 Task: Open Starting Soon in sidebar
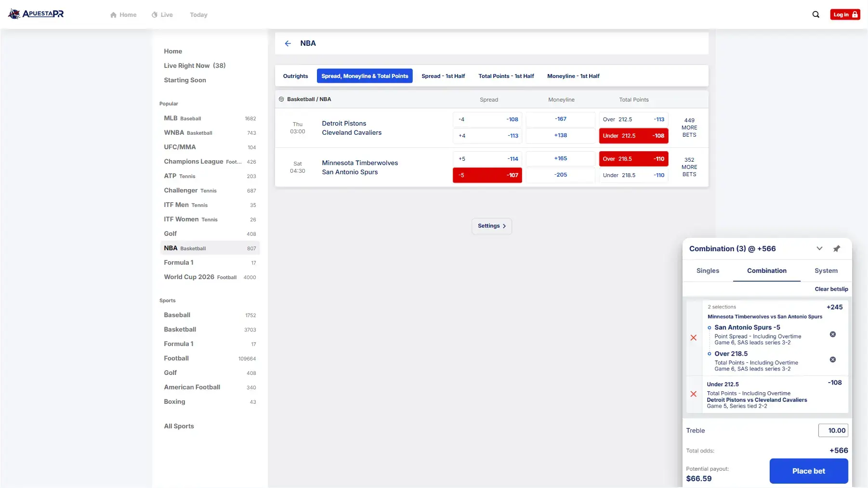point(185,80)
